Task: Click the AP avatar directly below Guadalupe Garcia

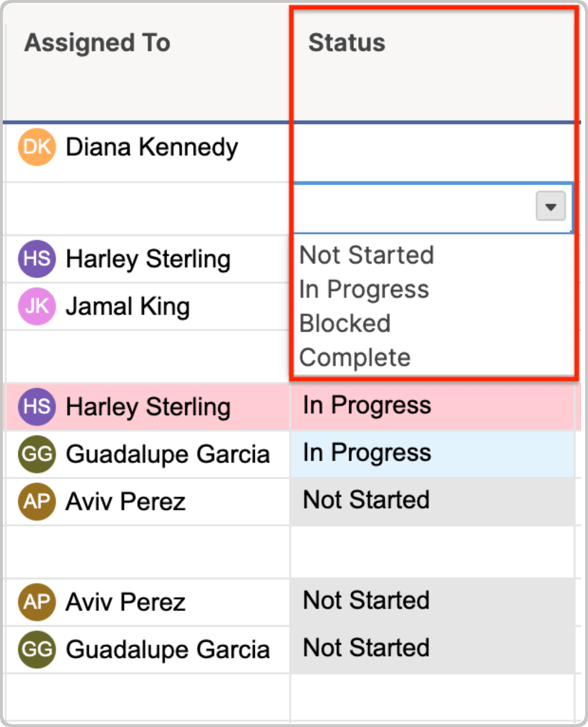Action: pyautogui.click(x=37, y=501)
